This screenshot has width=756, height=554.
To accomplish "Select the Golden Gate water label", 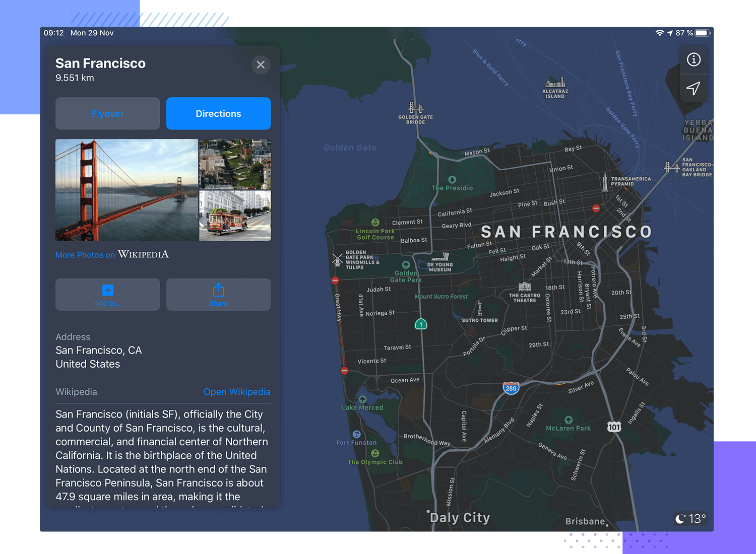I will (x=350, y=148).
